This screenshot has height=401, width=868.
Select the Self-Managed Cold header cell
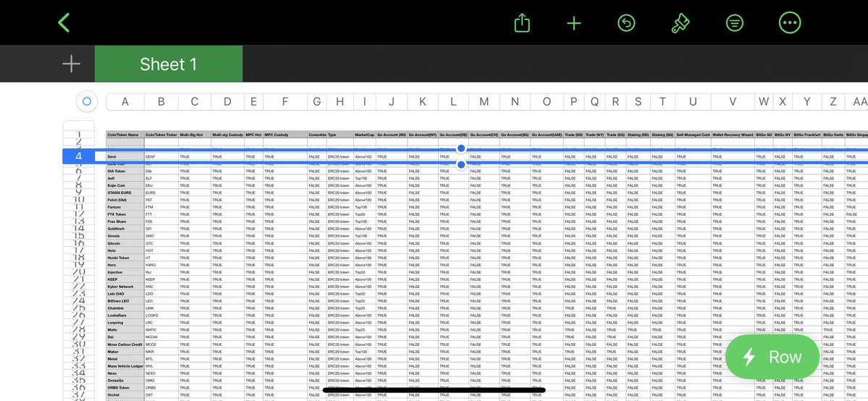693,135
